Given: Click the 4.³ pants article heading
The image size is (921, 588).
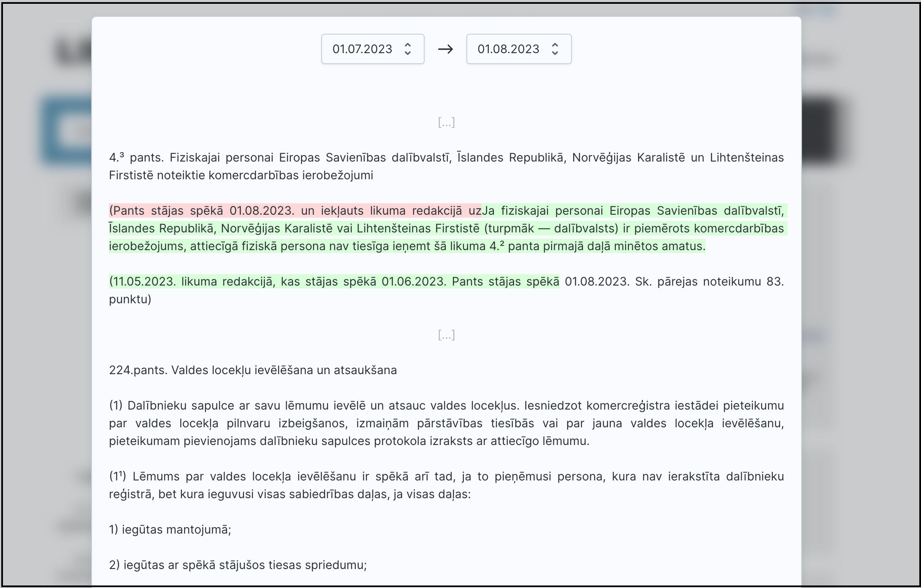Looking at the screenshot, I should (446, 166).
